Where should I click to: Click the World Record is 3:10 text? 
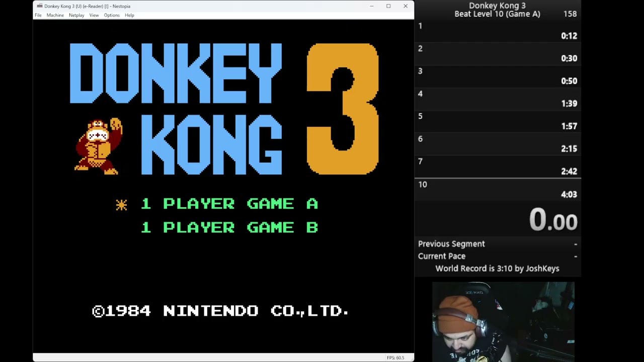[x=497, y=268]
